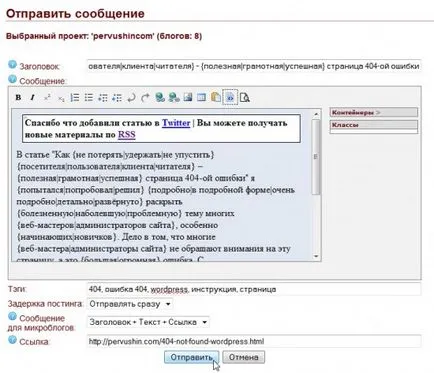Click the editor vertical scrollbar thumb
434x373 pixels.
point(316,157)
